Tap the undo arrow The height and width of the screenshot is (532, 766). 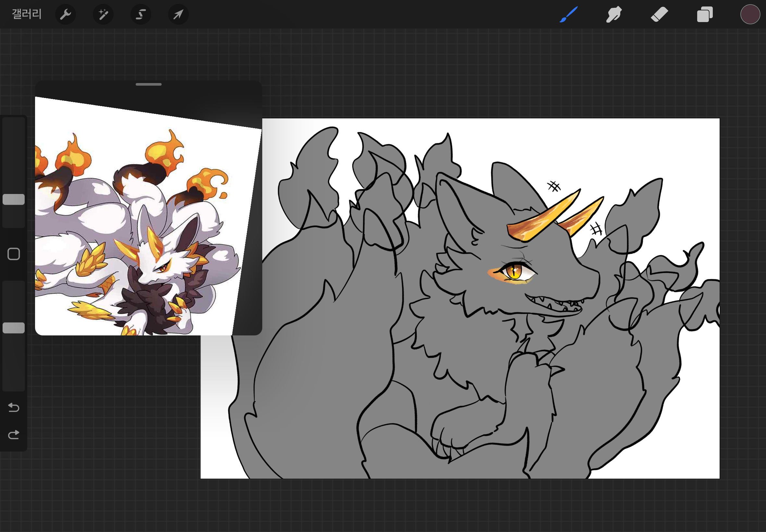pos(14,407)
